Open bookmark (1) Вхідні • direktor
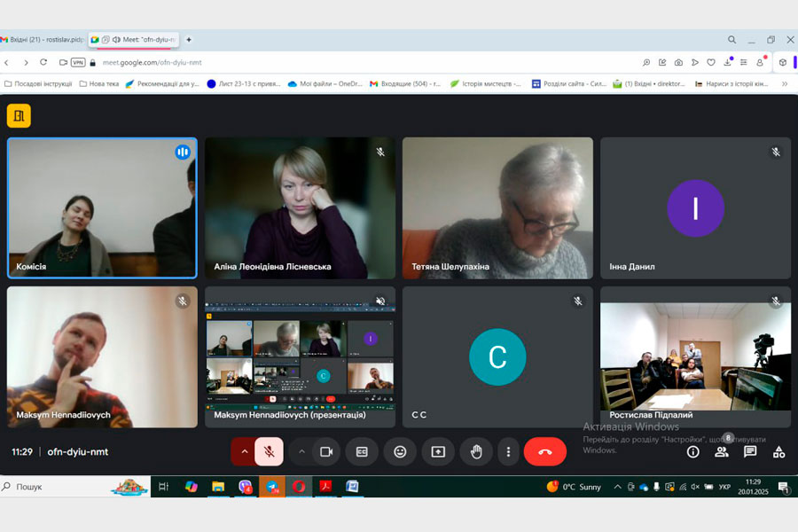 [x=649, y=84]
